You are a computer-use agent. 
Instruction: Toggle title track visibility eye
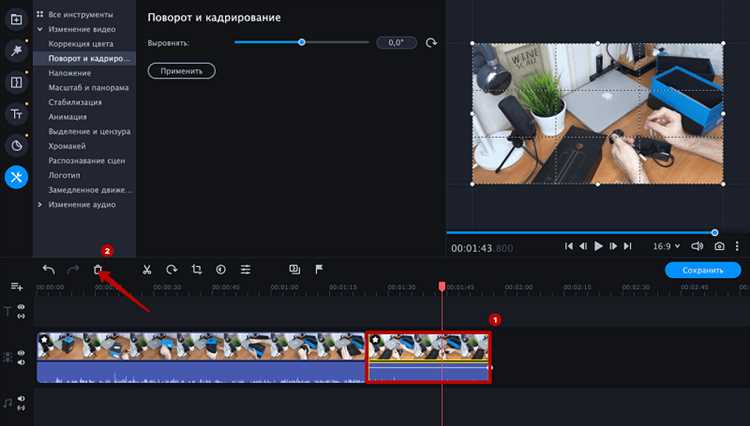tap(22, 307)
